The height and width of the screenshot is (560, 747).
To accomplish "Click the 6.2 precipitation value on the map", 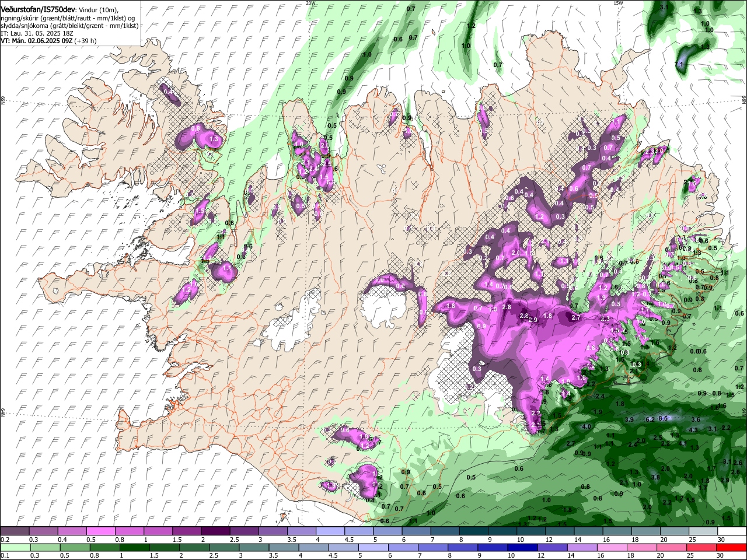I will [650, 419].
